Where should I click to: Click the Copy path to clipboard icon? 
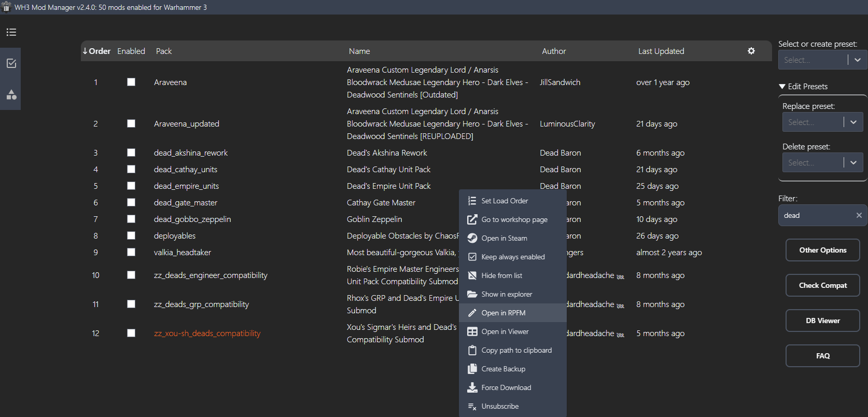472,350
